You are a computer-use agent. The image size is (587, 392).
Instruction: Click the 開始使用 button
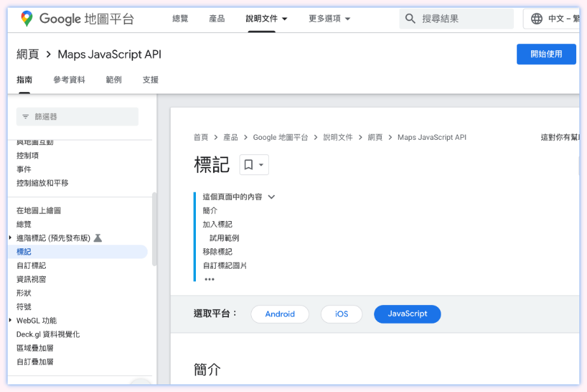pyautogui.click(x=546, y=54)
